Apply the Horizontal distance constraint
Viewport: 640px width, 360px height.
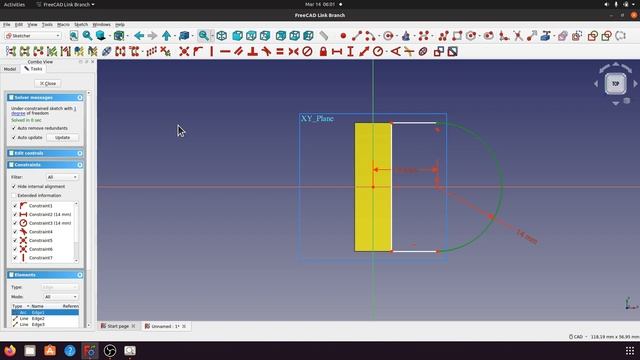[337, 52]
